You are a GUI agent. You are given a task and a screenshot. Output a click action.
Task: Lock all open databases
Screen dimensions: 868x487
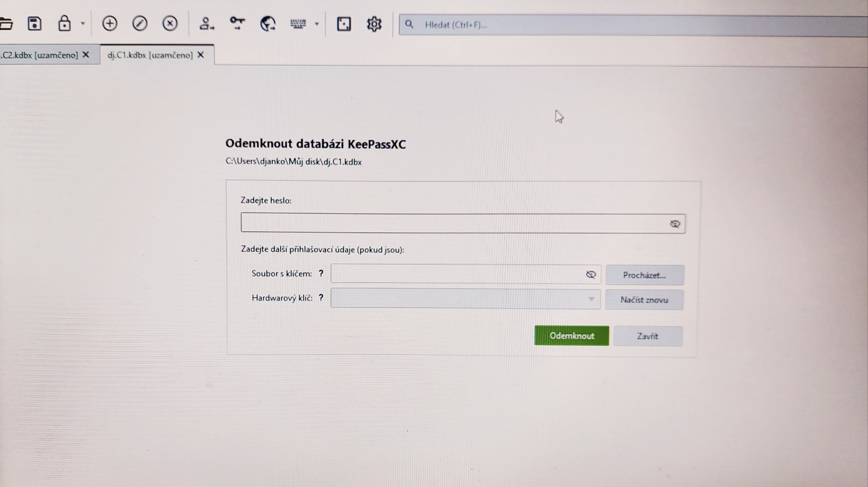[x=64, y=23]
